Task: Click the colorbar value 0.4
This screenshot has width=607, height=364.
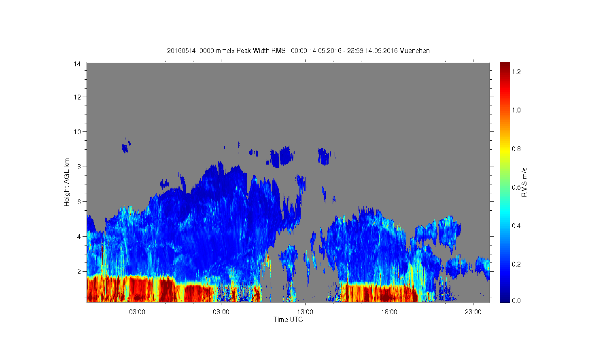Action: pos(516,226)
